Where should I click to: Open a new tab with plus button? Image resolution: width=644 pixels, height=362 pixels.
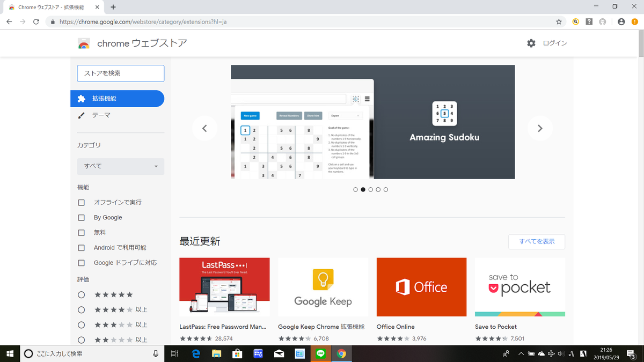(113, 7)
